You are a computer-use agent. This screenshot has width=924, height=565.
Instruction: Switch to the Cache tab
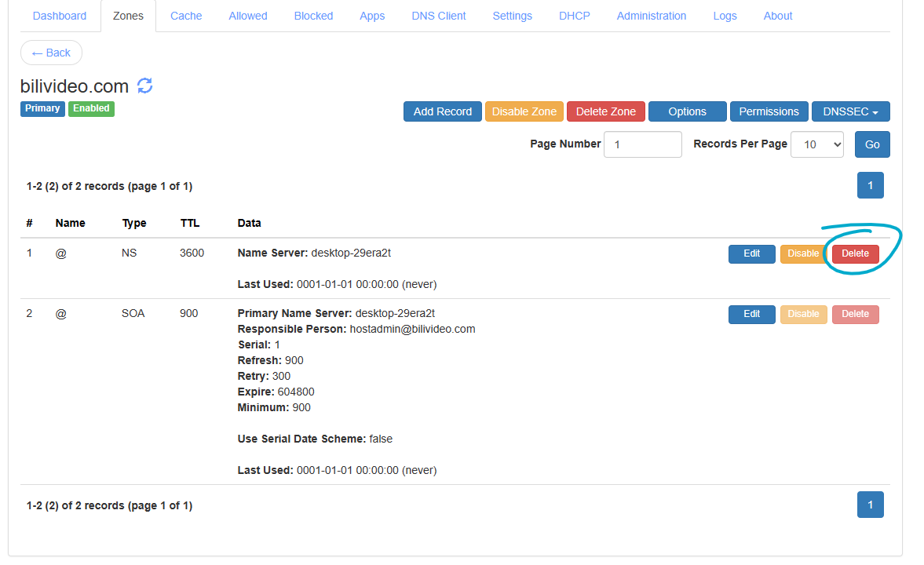186,16
